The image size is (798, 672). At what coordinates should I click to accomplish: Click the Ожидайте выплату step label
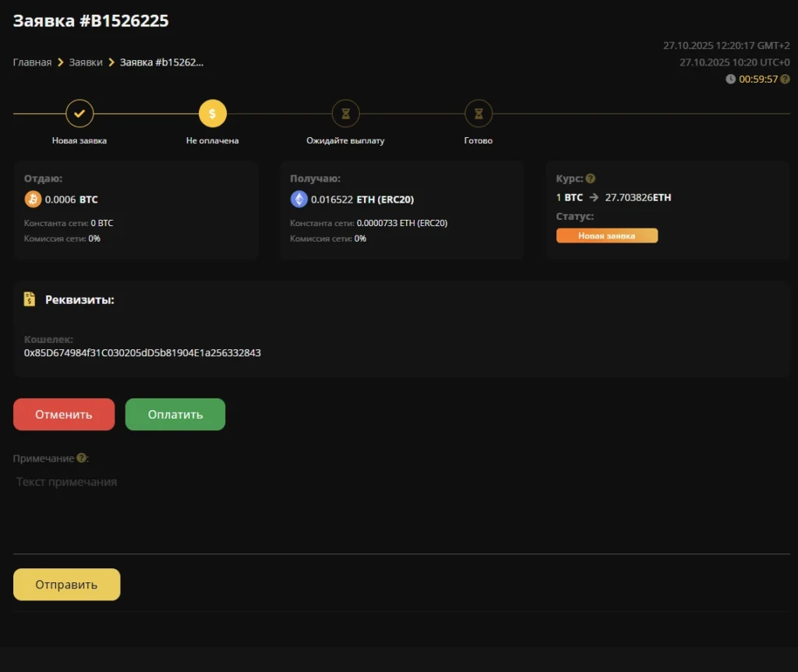click(x=345, y=140)
